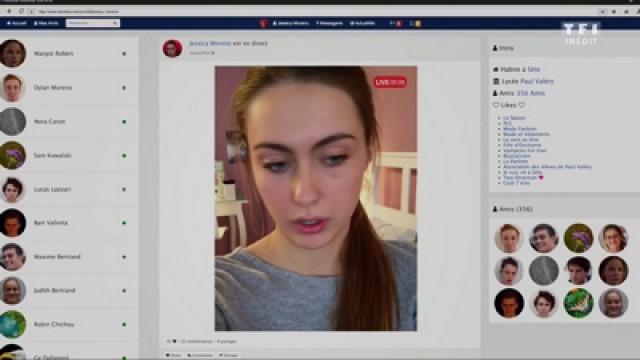Open the 356 Amis link in Intro
Image resolution: width=640 pixels, height=360 pixels.
531,93
